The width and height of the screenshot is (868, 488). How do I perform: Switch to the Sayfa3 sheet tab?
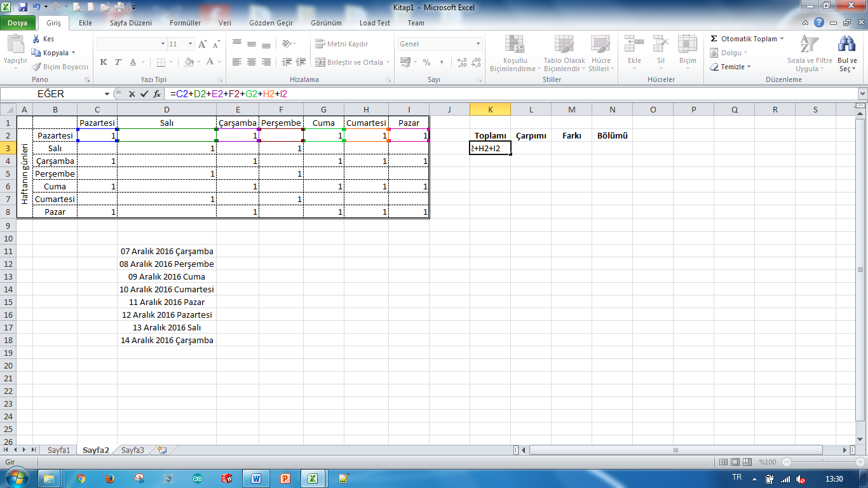click(133, 450)
